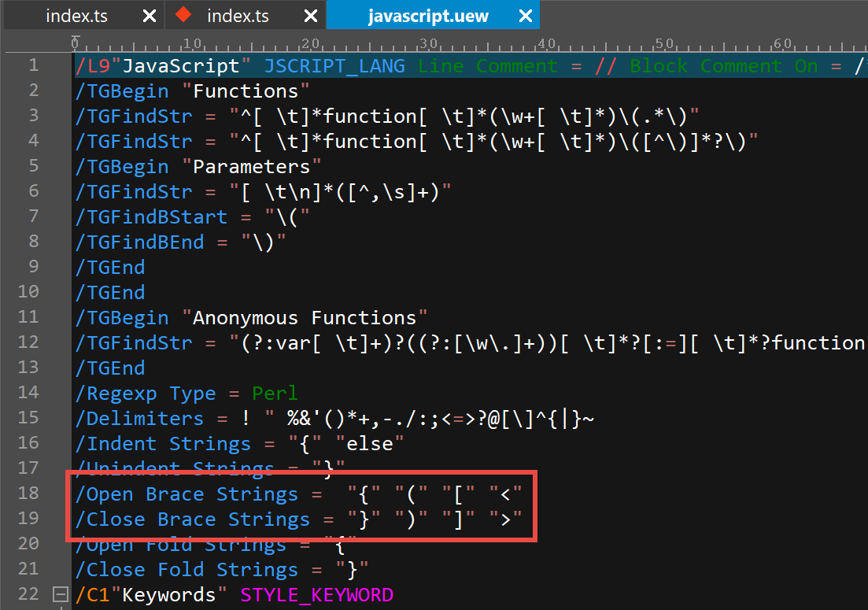Click "/TGEnd" on line 10

tap(110, 292)
